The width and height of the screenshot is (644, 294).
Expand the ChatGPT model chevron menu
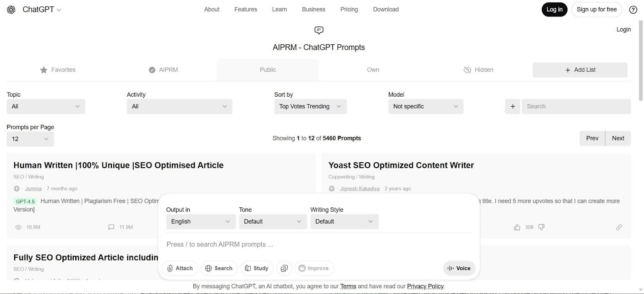pos(59,10)
